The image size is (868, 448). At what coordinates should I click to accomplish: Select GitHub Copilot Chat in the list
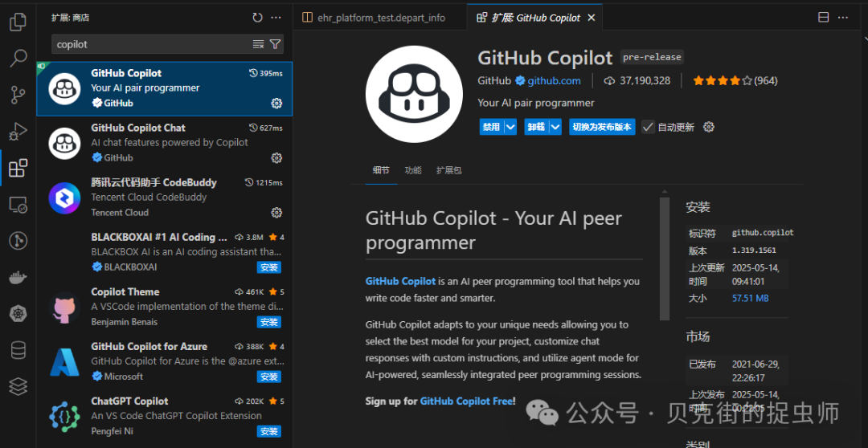[165, 143]
